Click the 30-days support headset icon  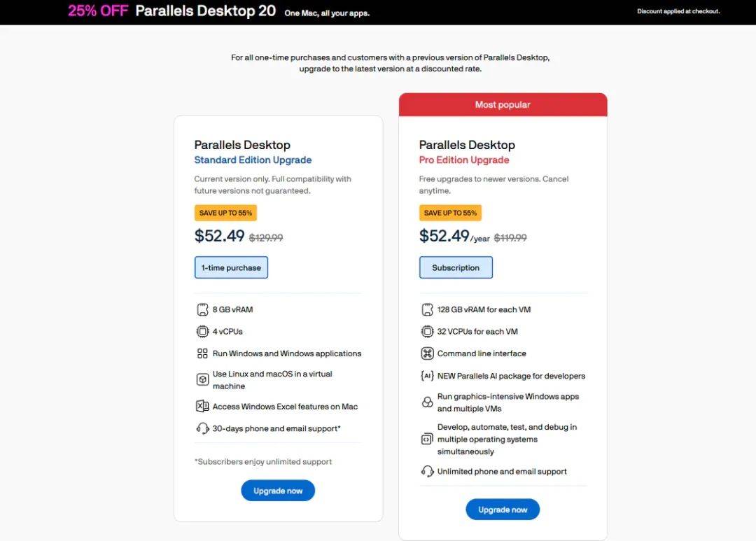point(202,428)
